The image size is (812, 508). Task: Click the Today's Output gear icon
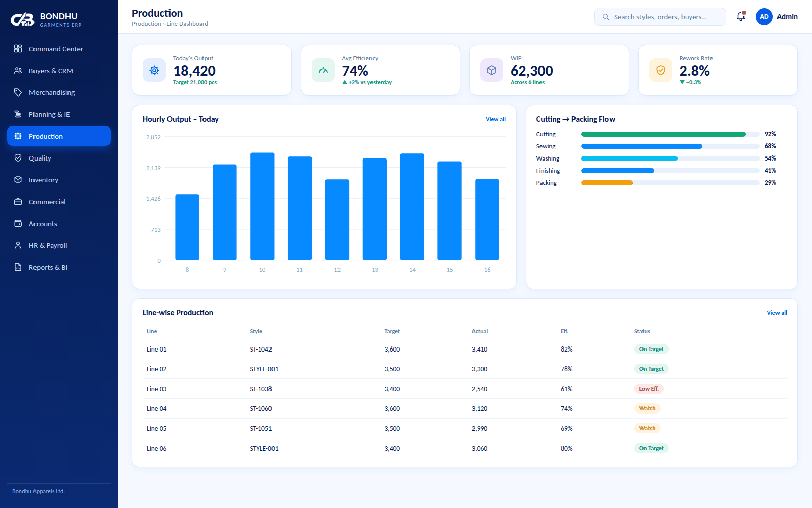pos(154,70)
